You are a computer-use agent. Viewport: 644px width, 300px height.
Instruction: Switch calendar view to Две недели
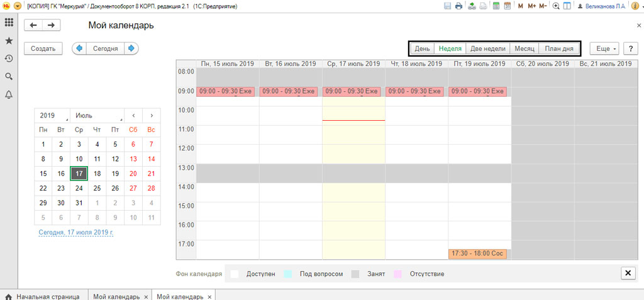487,48
